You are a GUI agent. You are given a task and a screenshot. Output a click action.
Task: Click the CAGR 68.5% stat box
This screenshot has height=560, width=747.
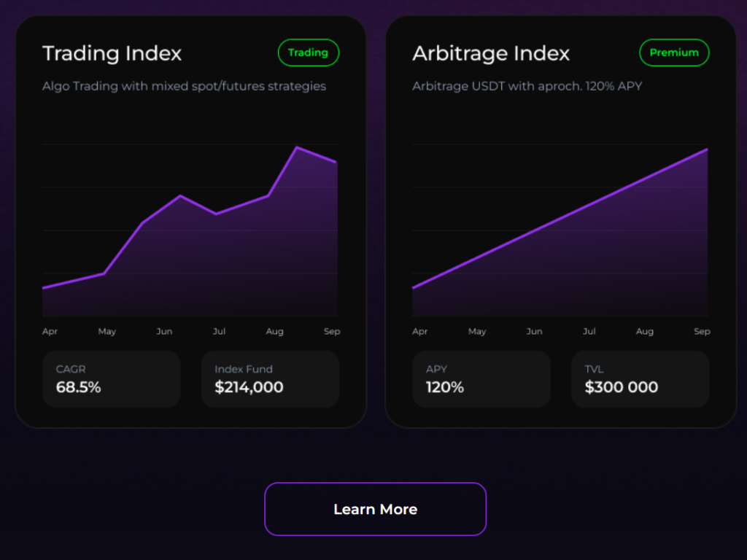point(111,379)
